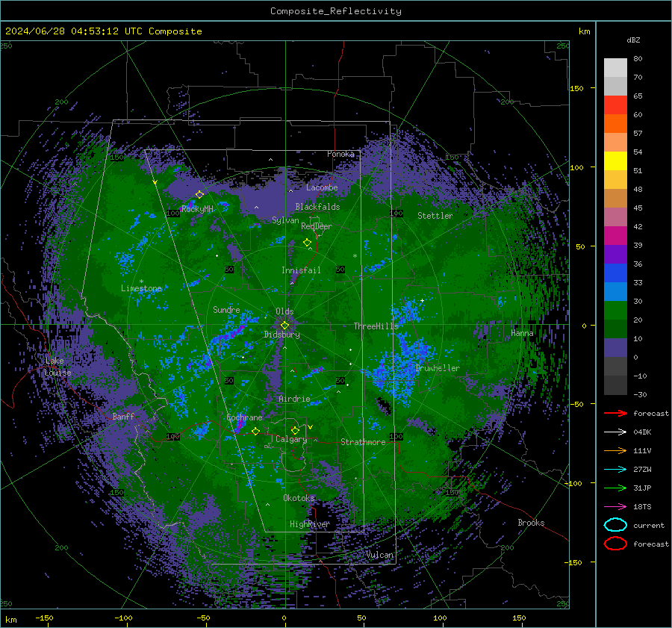
Task: Click the yellow diamond marker at Olds
Action: pyautogui.click(x=284, y=326)
